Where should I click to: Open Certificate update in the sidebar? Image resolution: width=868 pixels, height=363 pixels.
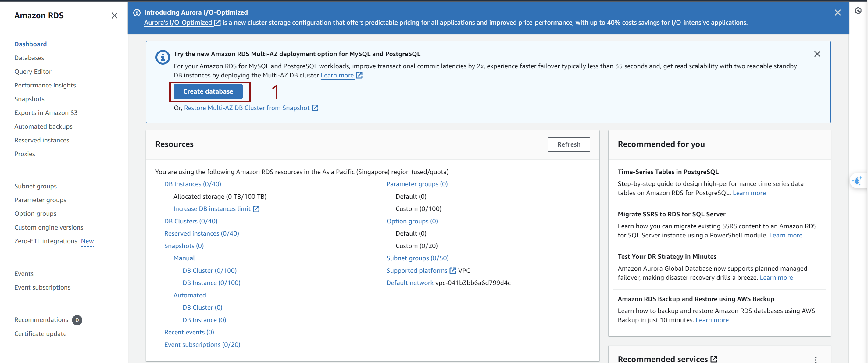40,334
